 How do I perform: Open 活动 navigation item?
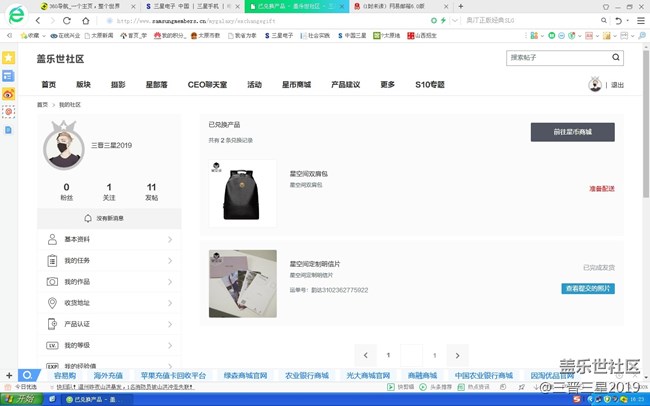coord(255,85)
